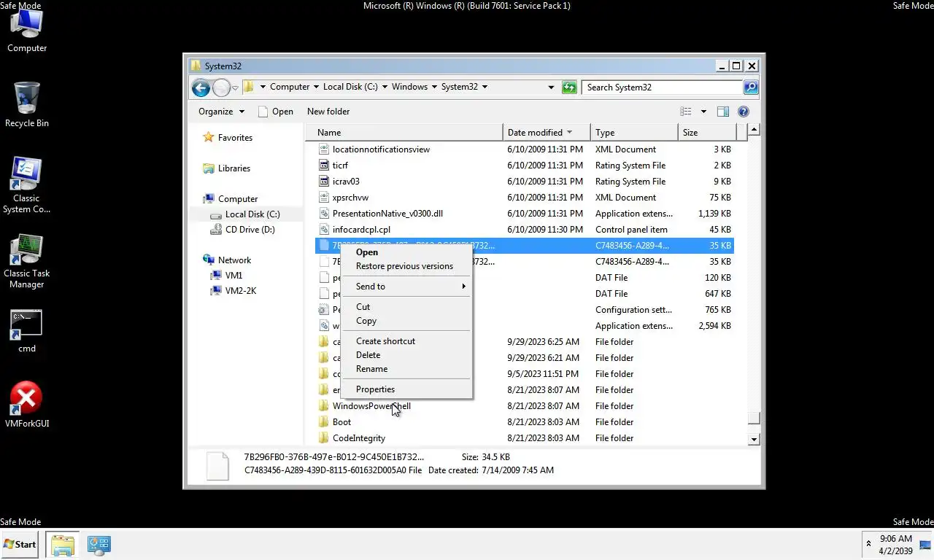Open Explorer help question mark icon
The width and height of the screenshot is (934, 560).
[744, 112]
